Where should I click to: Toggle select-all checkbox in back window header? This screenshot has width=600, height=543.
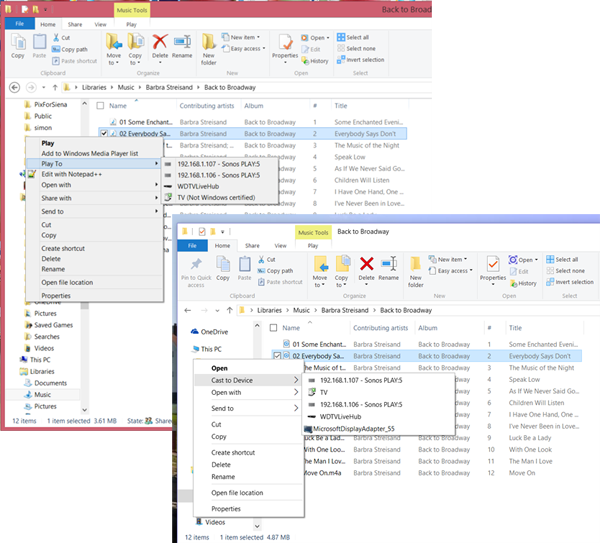point(100,106)
